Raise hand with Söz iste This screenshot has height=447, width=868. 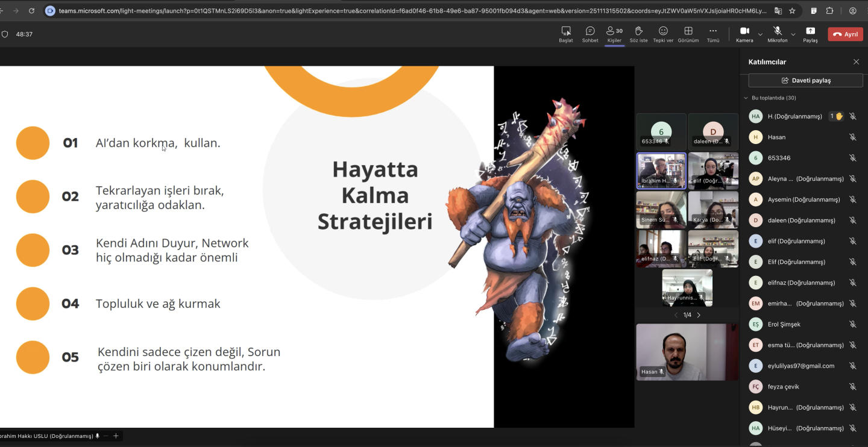[x=638, y=34]
